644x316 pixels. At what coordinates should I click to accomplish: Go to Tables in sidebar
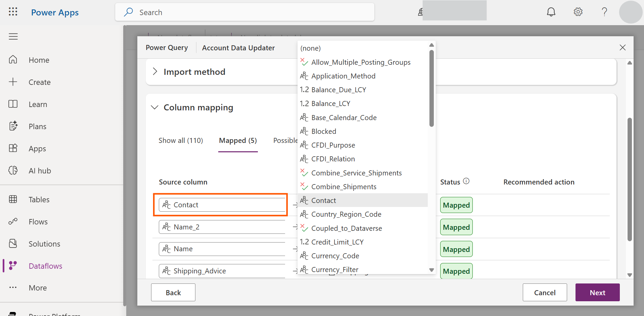pyautogui.click(x=39, y=200)
